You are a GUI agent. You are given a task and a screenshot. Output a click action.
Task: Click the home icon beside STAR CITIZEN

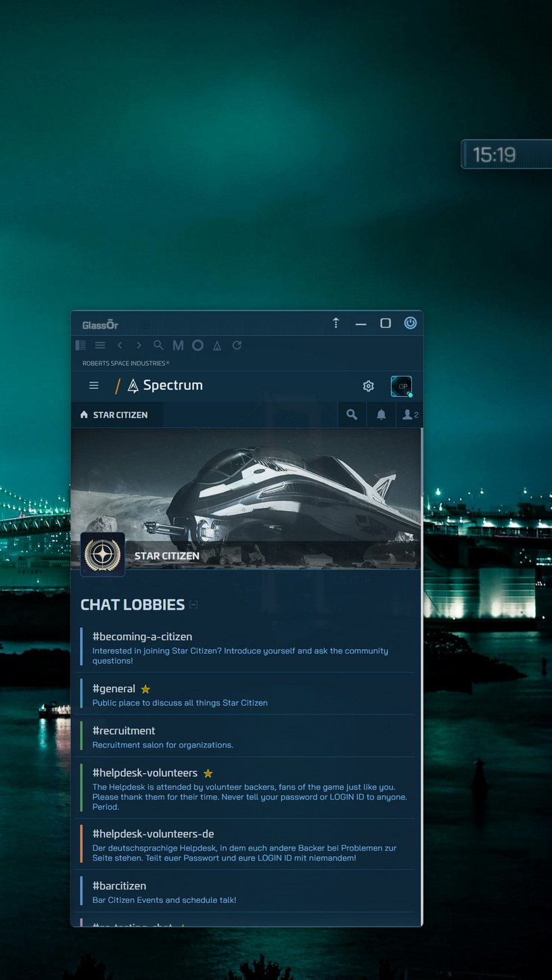(x=84, y=415)
